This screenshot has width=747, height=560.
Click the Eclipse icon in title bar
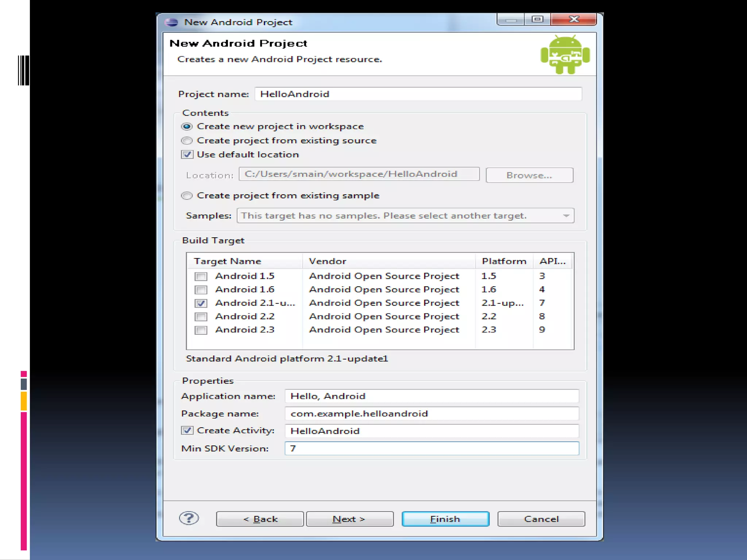click(x=171, y=22)
